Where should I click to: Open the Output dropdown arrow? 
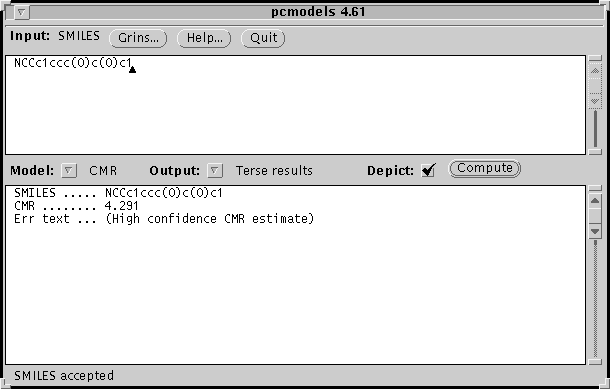point(214,170)
